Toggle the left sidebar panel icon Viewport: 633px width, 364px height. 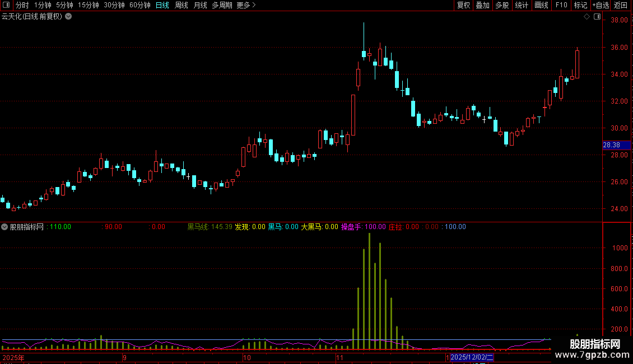[x=6, y=5]
